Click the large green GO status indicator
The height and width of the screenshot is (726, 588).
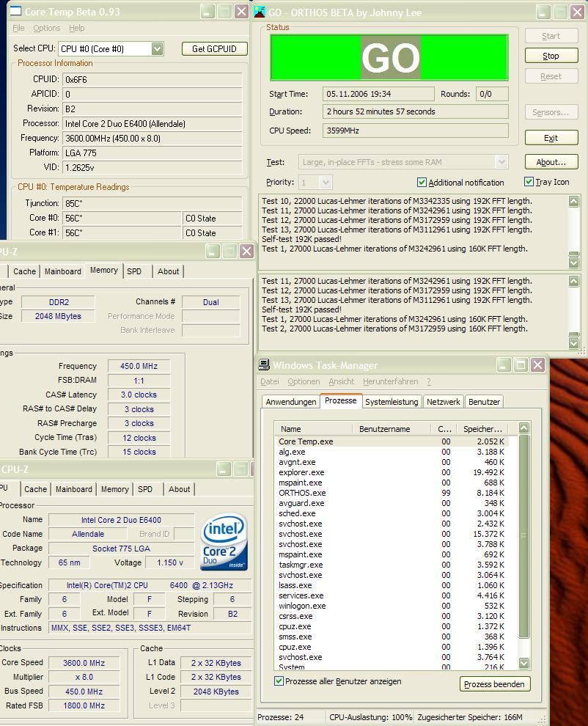coord(389,57)
